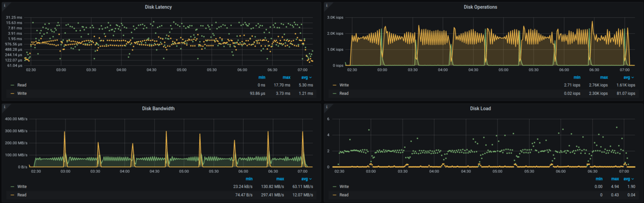
Task: Toggle the Write series in Disk Latency legend
Action: 22,93
